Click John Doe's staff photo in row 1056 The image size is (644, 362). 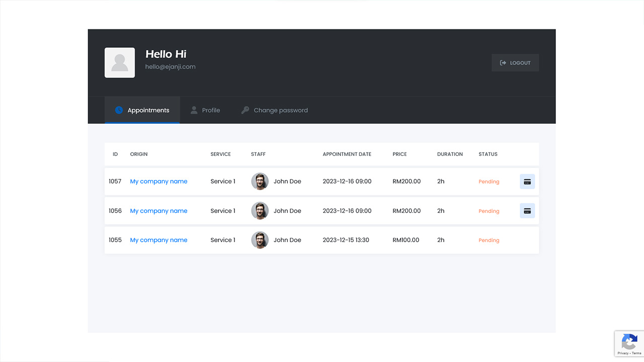coord(260,211)
